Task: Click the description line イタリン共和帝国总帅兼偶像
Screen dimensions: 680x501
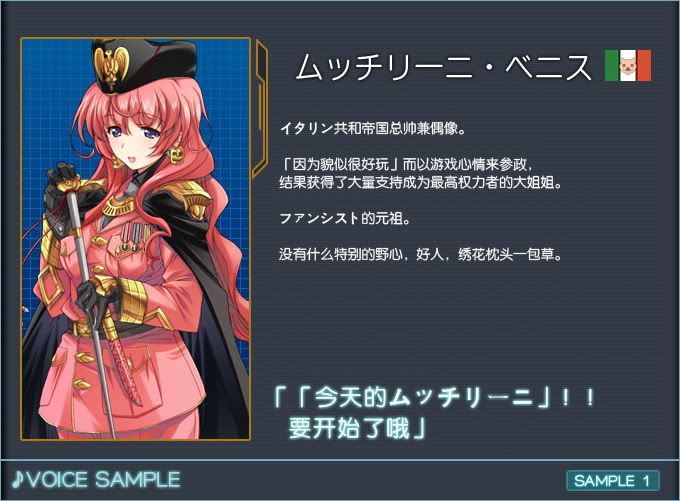Action: click(x=373, y=128)
